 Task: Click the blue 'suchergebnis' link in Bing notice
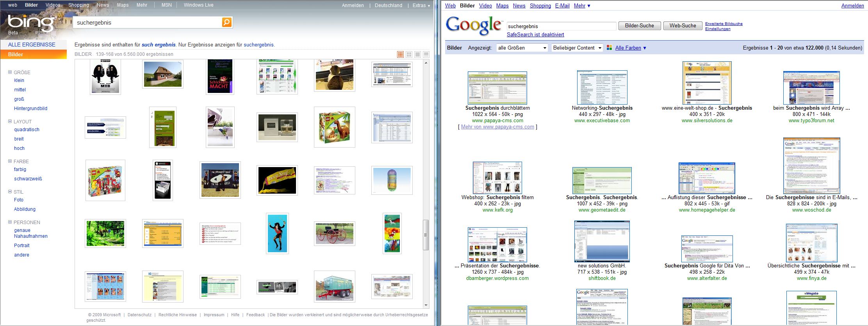click(258, 45)
